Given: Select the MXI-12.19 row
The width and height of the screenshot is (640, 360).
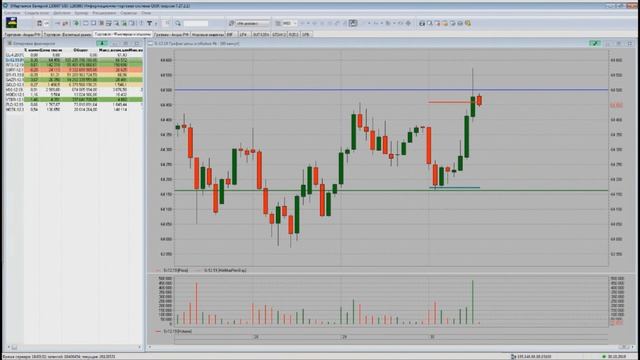Looking at the screenshot, I should click(x=73, y=89).
